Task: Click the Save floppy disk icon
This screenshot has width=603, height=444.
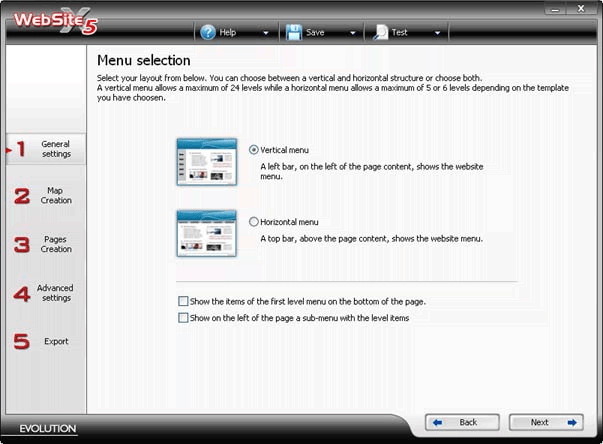Action: [x=295, y=32]
